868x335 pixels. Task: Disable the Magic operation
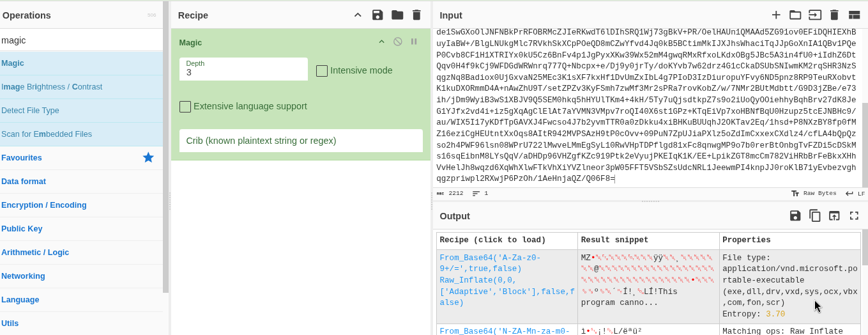pyautogui.click(x=397, y=42)
